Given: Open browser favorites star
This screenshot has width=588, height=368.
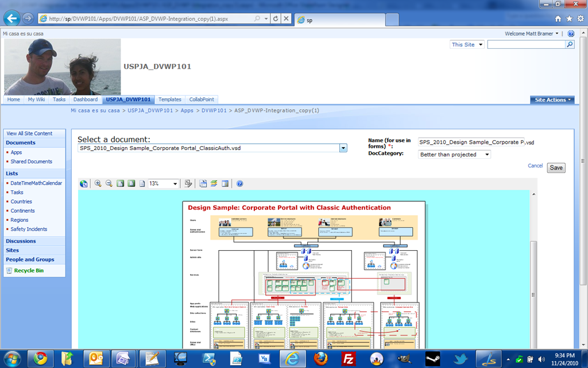Looking at the screenshot, I should click(569, 19).
